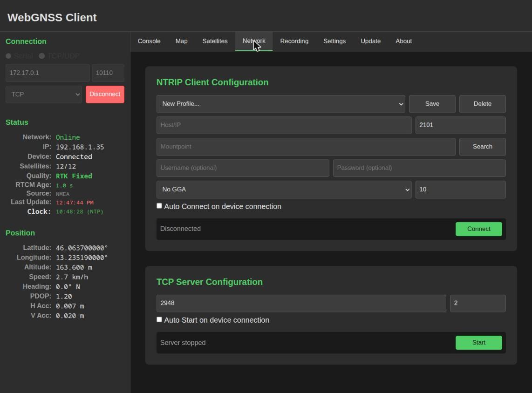Image resolution: width=532 pixels, height=393 pixels.
Task: Click the TCP server field showing 2
Action: 477,303
